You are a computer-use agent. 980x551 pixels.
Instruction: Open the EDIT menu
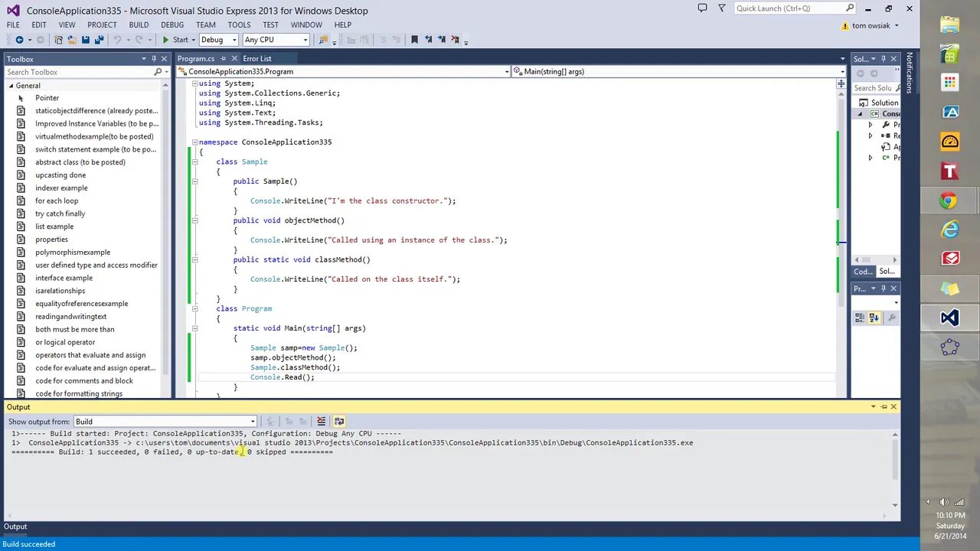pyautogui.click(x=39, y=24)
